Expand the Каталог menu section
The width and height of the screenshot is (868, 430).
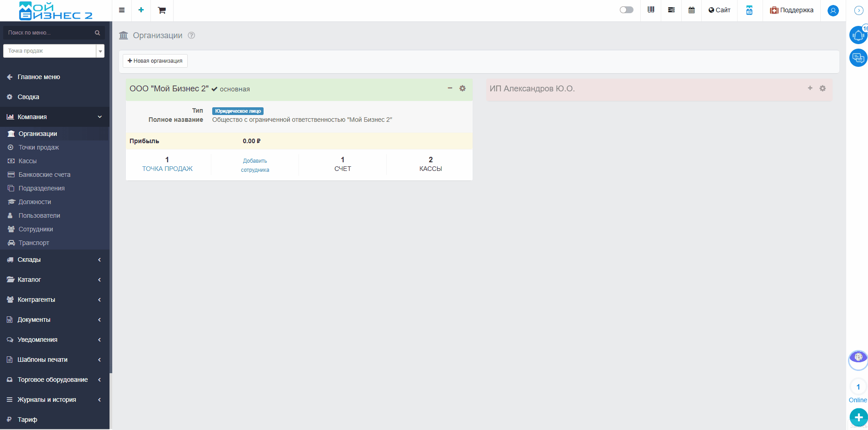tap(55, 280)
